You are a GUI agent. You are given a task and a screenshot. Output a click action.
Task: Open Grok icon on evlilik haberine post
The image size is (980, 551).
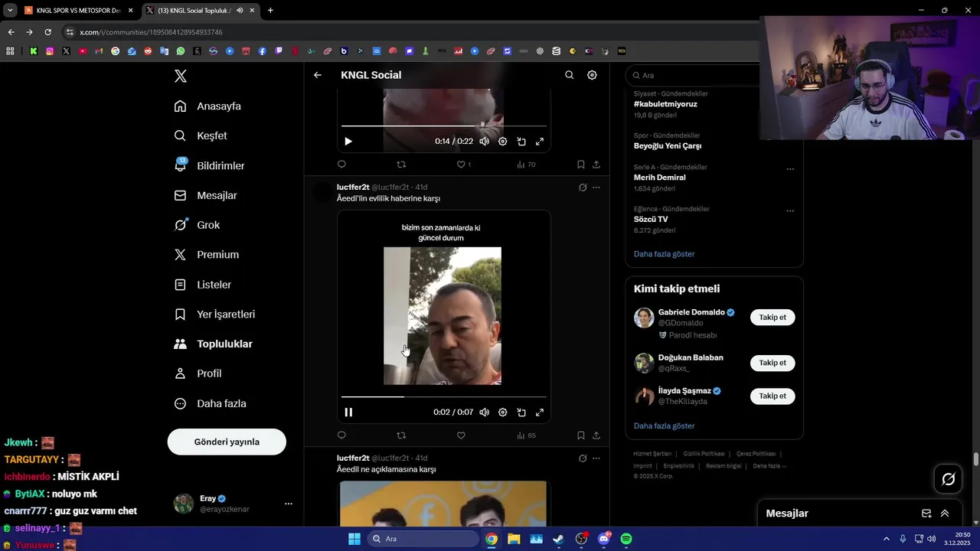point(583,187)
